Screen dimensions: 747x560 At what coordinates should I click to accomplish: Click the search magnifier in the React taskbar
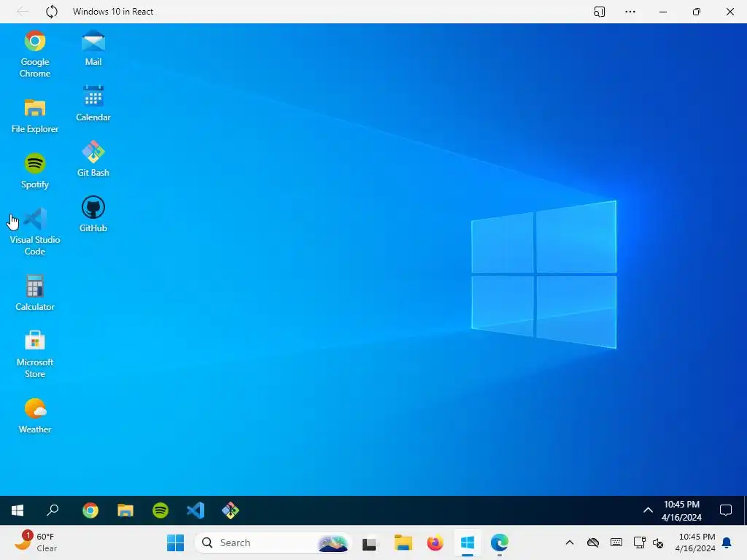53,510
